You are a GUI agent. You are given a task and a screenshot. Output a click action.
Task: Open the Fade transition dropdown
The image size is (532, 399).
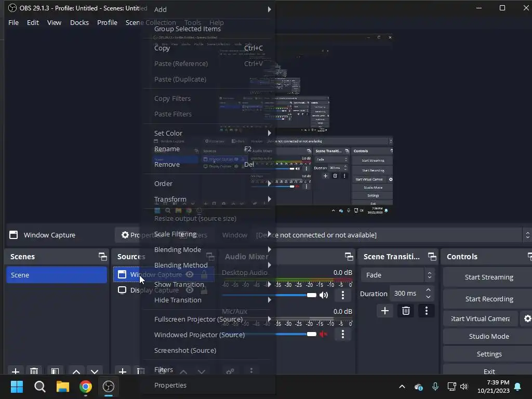pyautogui.click(x=397, y=275)
